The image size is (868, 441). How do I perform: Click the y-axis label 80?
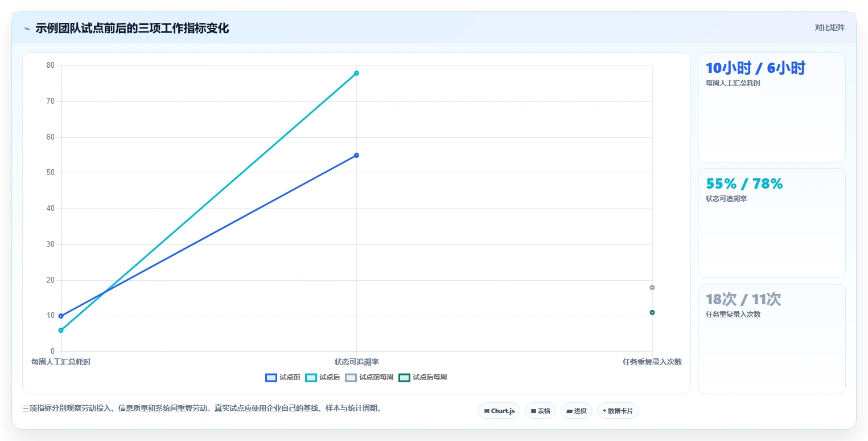coord(51,66)
